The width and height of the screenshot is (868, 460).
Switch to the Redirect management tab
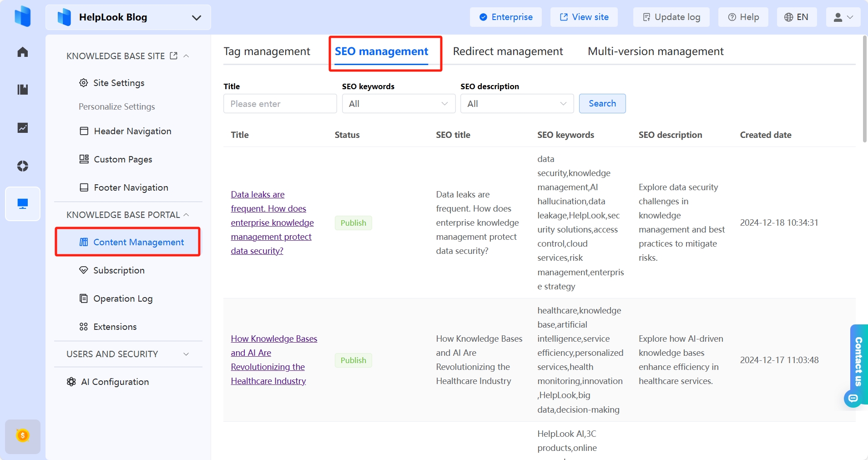(508, 51)
